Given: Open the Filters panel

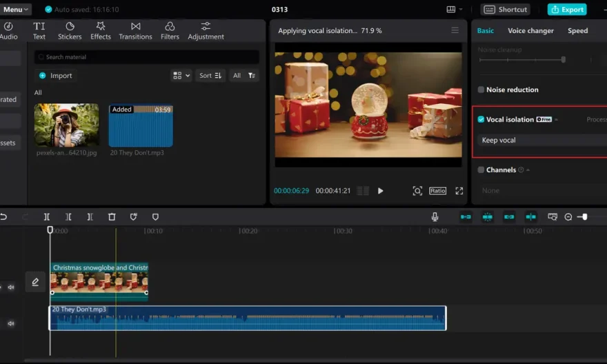Looking at the screenshot, I should (170, 30).
